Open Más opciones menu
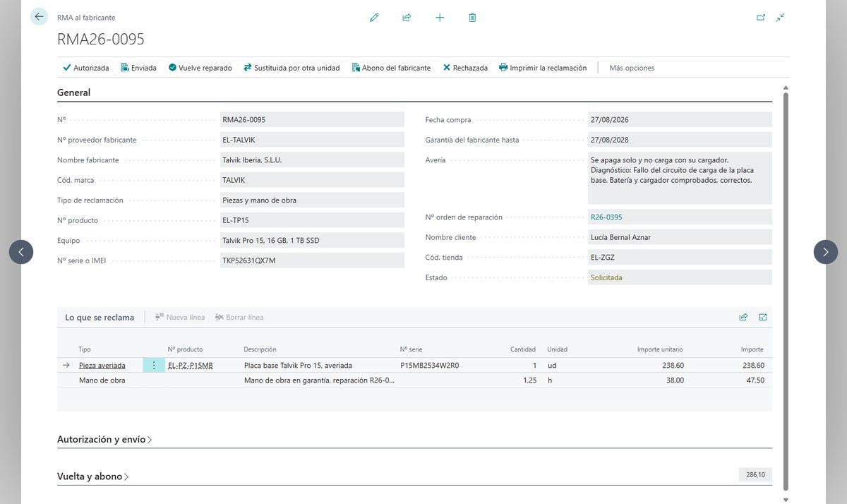Image resolution: width=847 pixels, height=504 pixels. pyautogui.click(x=632, y=68)
